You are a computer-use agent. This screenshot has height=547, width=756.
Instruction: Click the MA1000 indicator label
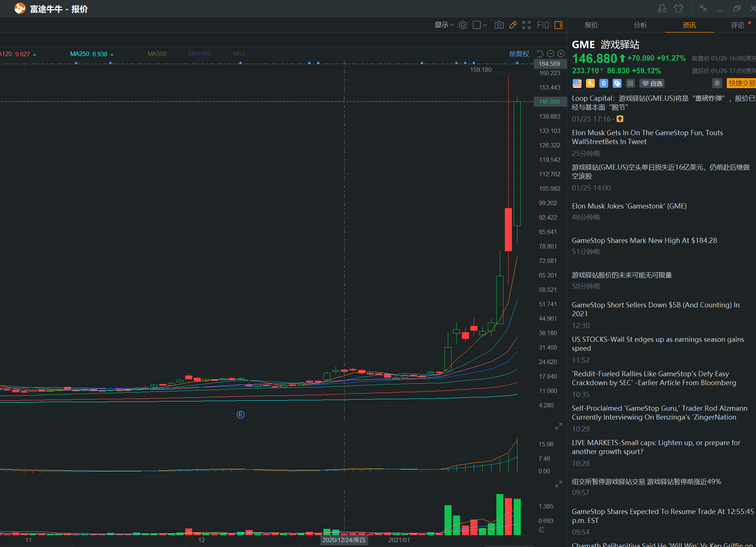[200, 54]
